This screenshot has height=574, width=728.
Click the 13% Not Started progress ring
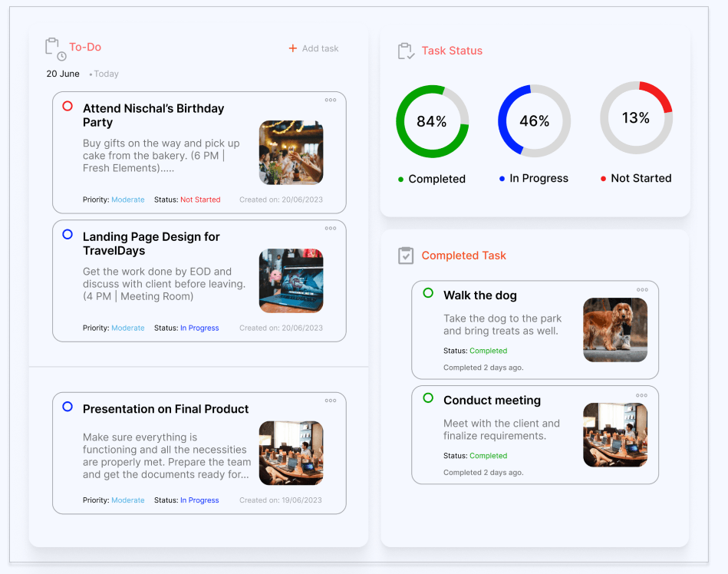click(636, 118)
